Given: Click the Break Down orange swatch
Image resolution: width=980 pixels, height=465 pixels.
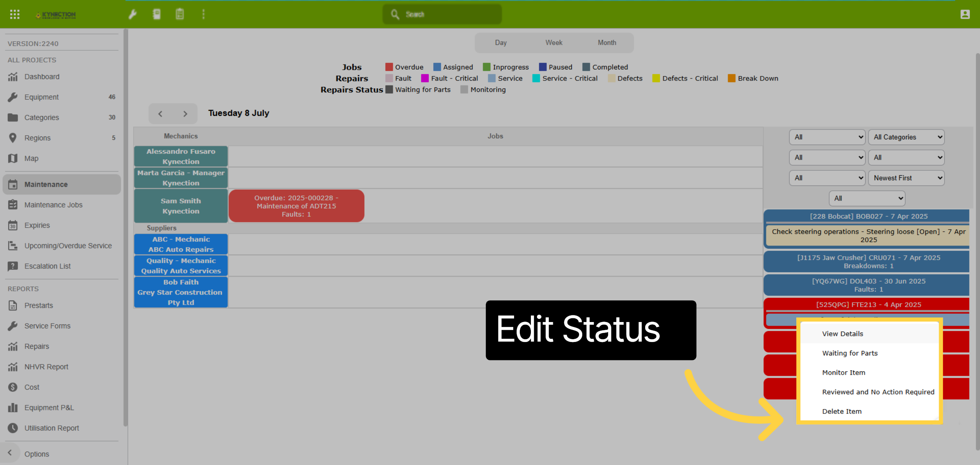Looking at the screenshot, I should pos(731,78).
